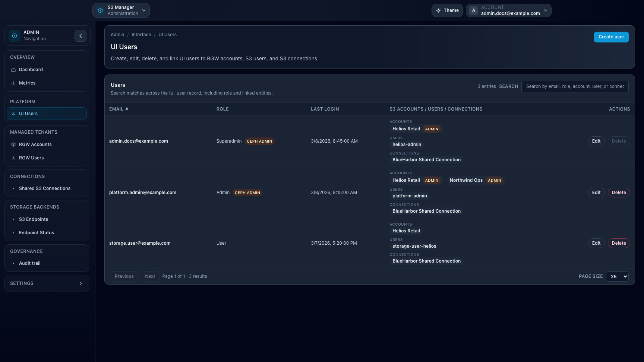Click inside the user search field
The image size is (644, 362).
click(575, 86)
